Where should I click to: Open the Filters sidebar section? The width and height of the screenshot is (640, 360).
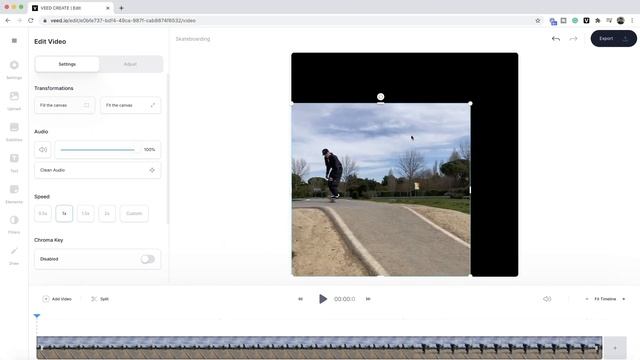14,224
